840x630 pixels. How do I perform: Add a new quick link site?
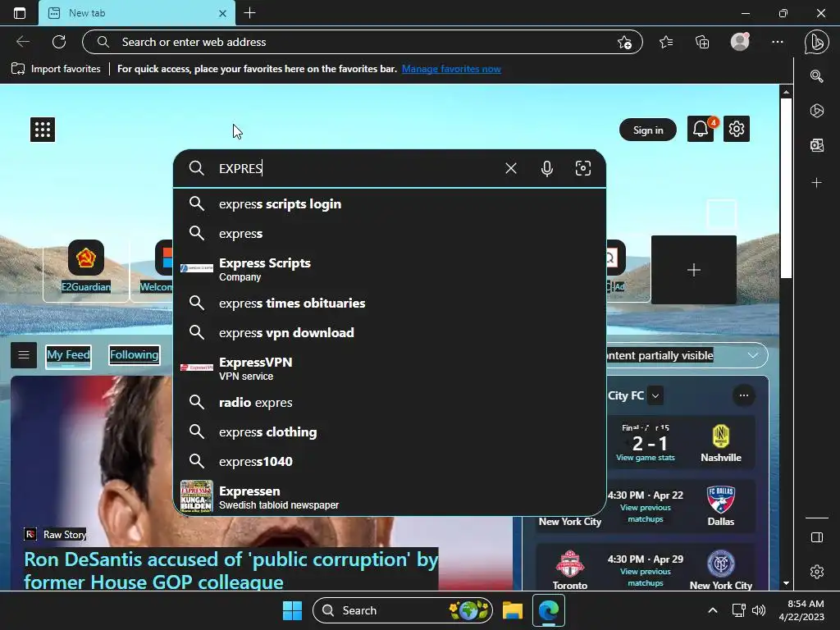click(x=694, y=269)
